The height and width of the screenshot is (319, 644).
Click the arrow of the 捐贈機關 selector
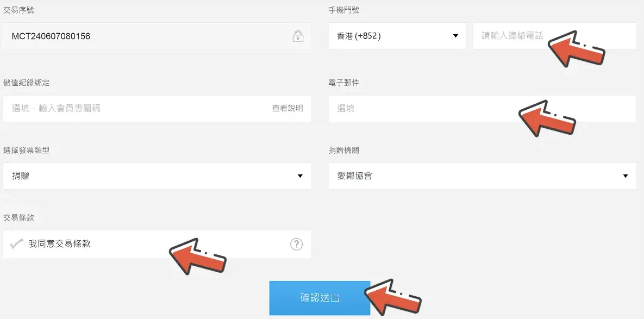[x=625, y=176]
